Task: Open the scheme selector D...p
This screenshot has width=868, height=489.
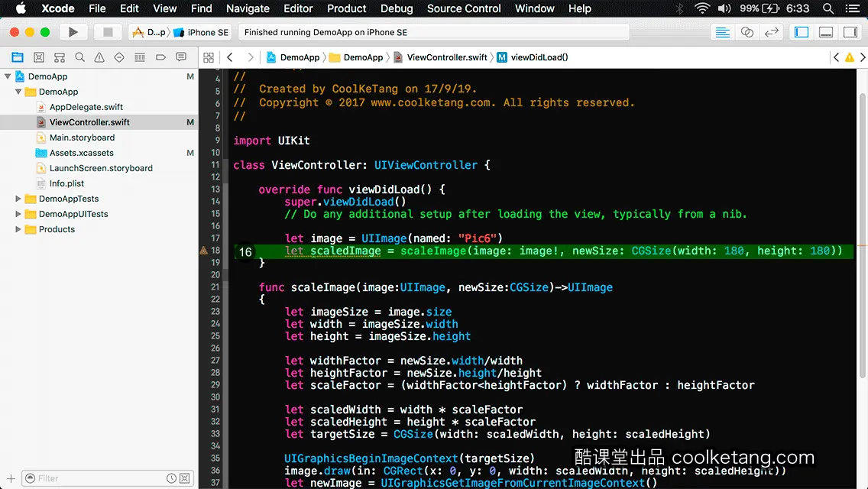Action: (149, 32)
